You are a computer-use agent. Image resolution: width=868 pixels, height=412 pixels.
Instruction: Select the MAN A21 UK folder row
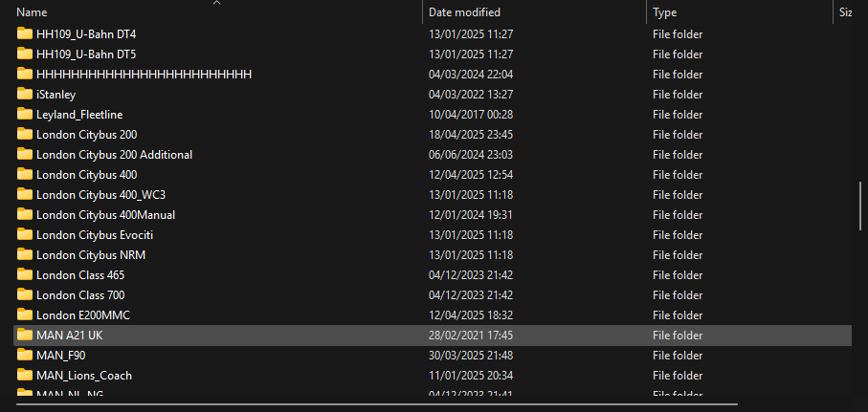click(431, 335)
